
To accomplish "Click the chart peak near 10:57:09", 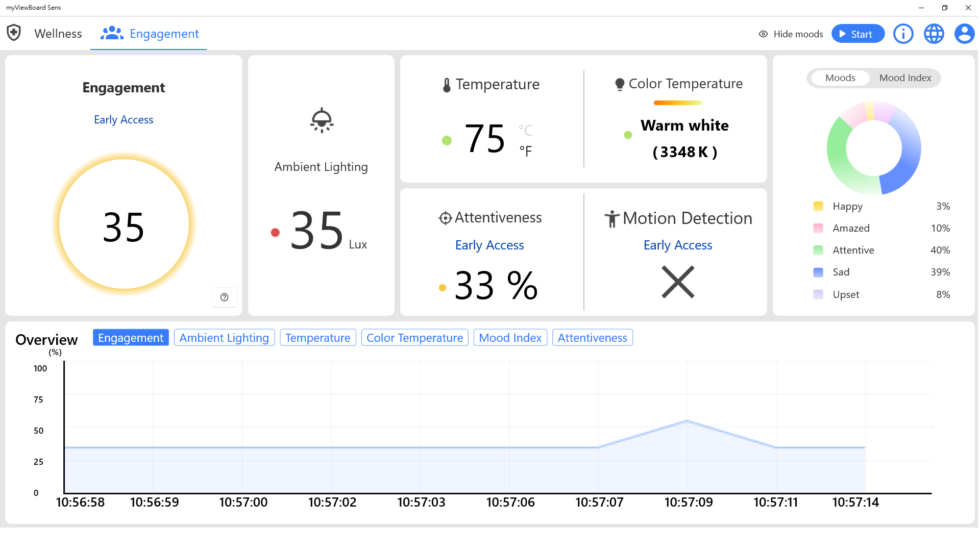I will 687,421.
